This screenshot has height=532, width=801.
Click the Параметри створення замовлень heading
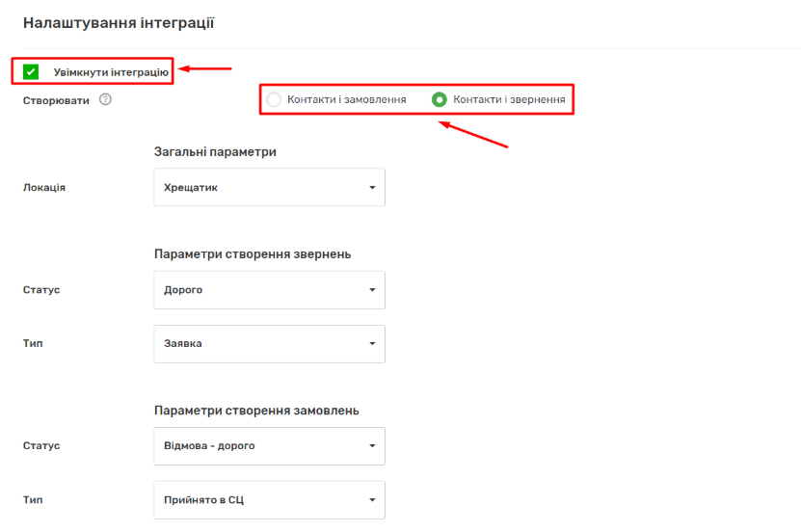[256, 411]
